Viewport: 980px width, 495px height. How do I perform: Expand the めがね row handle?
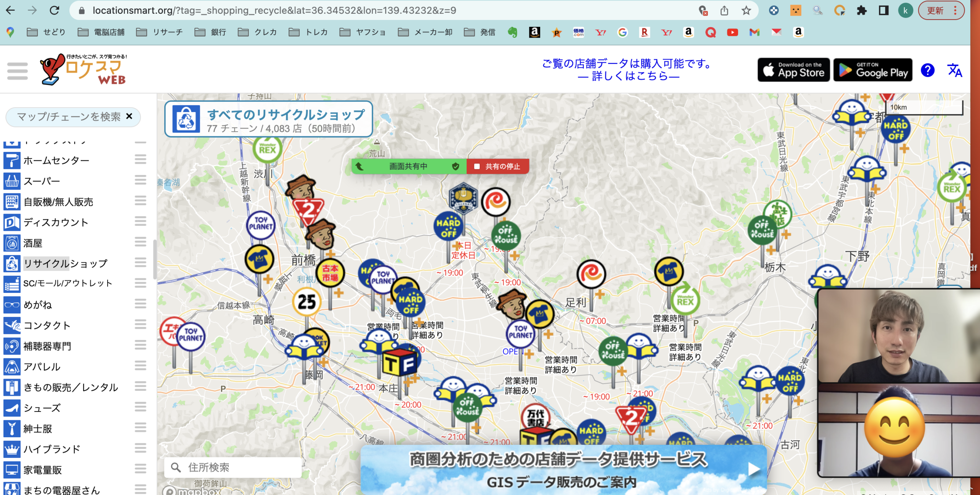[140, 304]
